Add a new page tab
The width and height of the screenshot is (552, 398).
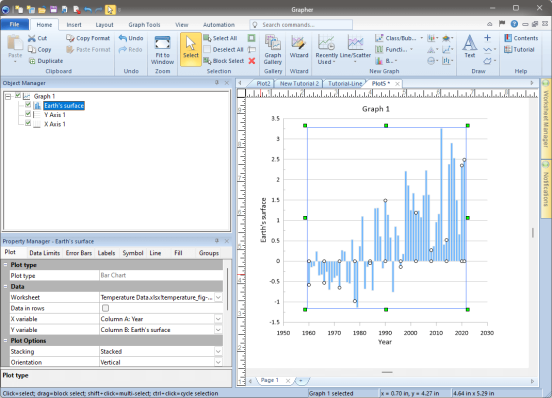pos(301,380)
